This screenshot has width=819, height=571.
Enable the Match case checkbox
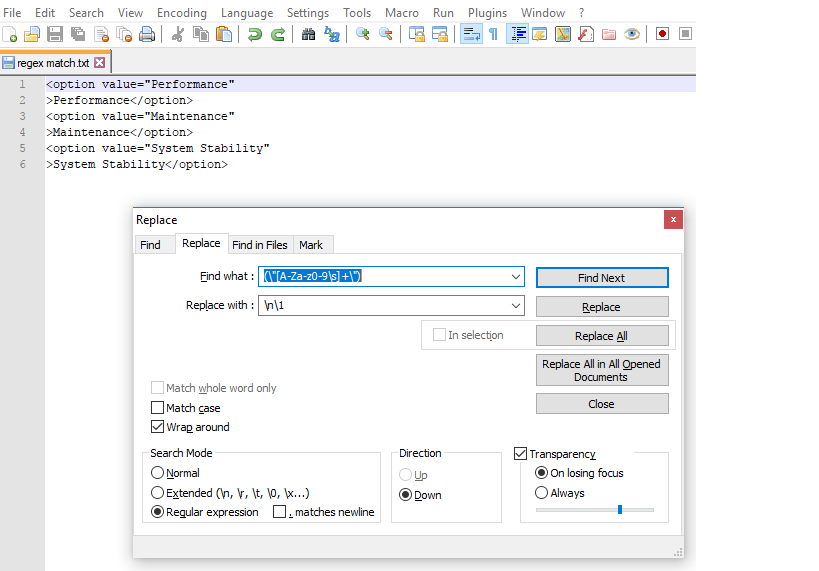[x=157, y=407]
